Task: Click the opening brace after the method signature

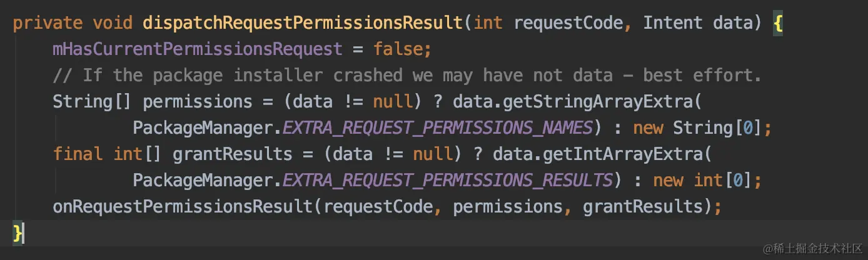Action: pos(777,24)
